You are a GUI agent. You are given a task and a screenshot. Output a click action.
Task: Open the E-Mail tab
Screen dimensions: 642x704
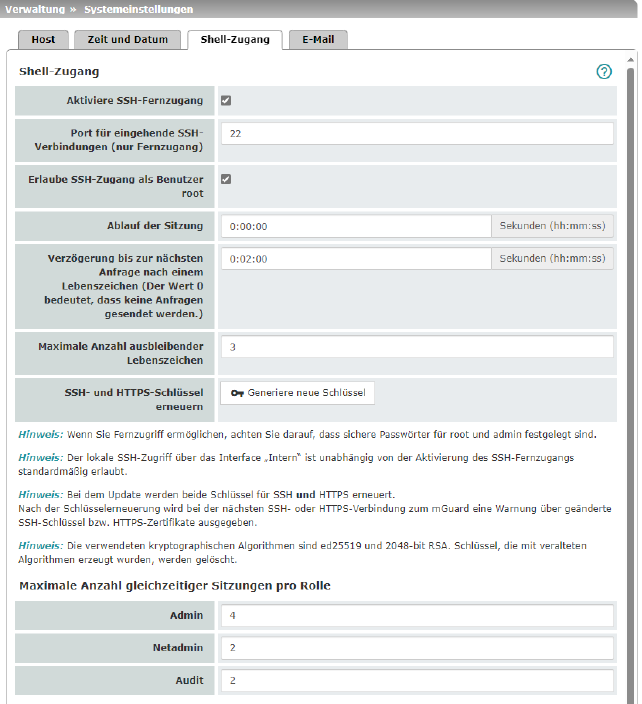click(318, 40)
